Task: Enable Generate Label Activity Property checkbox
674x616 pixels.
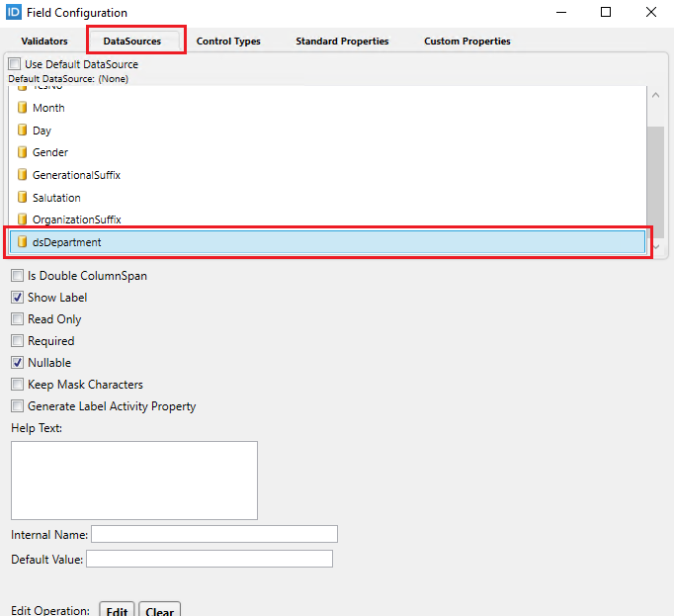Action: [x=17, y=406]
